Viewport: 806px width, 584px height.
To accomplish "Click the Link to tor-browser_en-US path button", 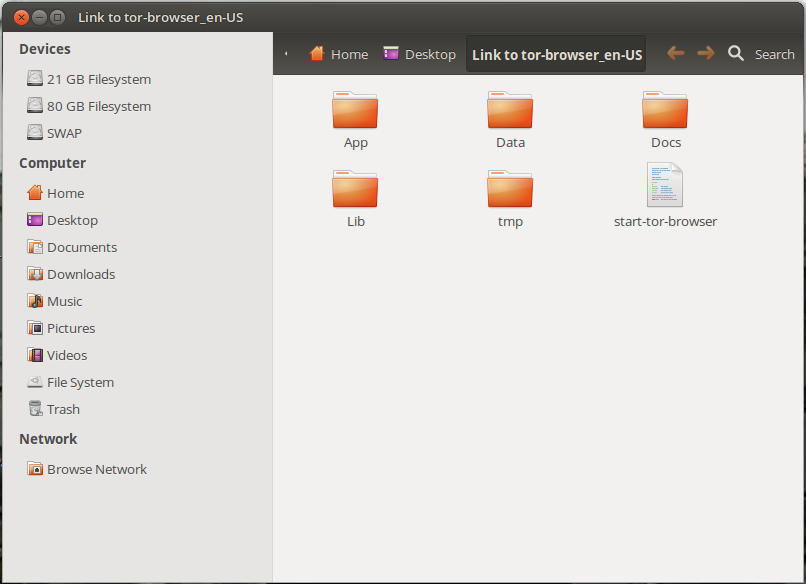I will tap(556, 54).
